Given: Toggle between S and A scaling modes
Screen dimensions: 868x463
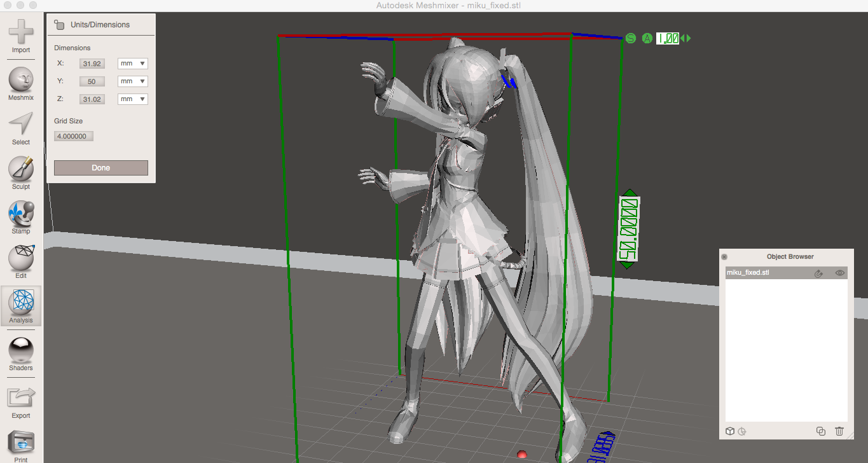Looking at the screenshot, I should [x=630, y=38].
